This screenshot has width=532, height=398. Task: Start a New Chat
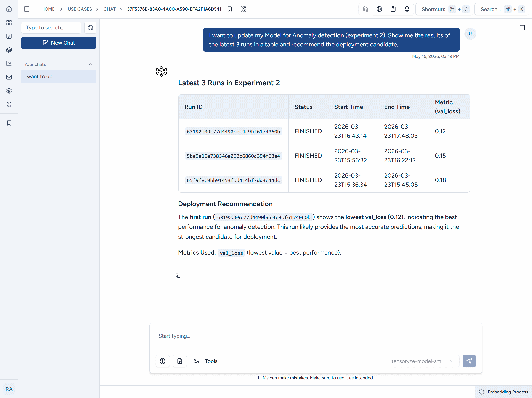click(x=59, y=43)
